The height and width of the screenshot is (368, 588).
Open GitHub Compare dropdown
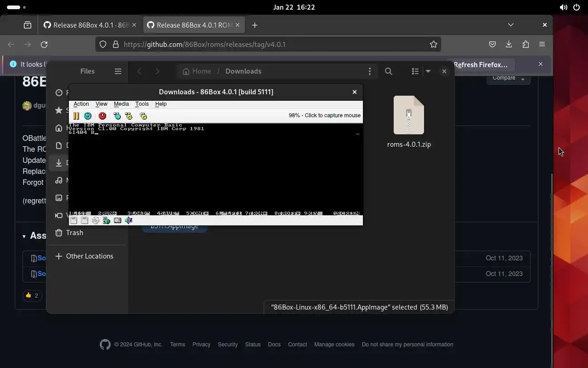[x=509, y=78]
